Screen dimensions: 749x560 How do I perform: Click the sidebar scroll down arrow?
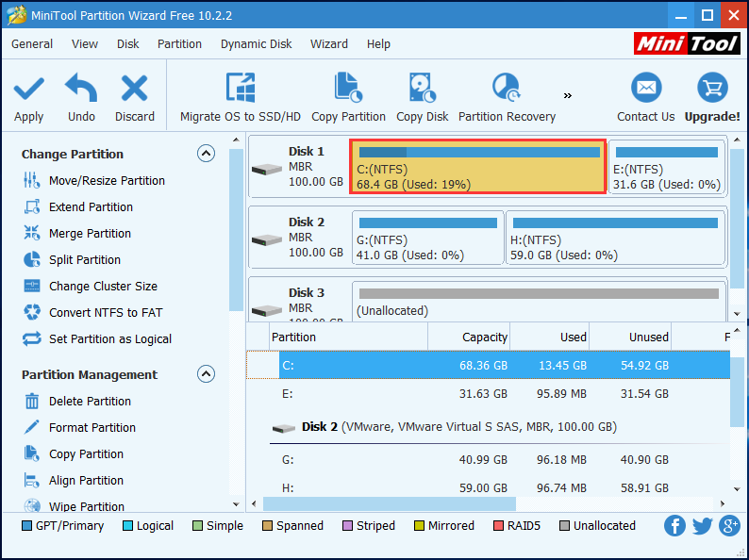coord(236,504)
